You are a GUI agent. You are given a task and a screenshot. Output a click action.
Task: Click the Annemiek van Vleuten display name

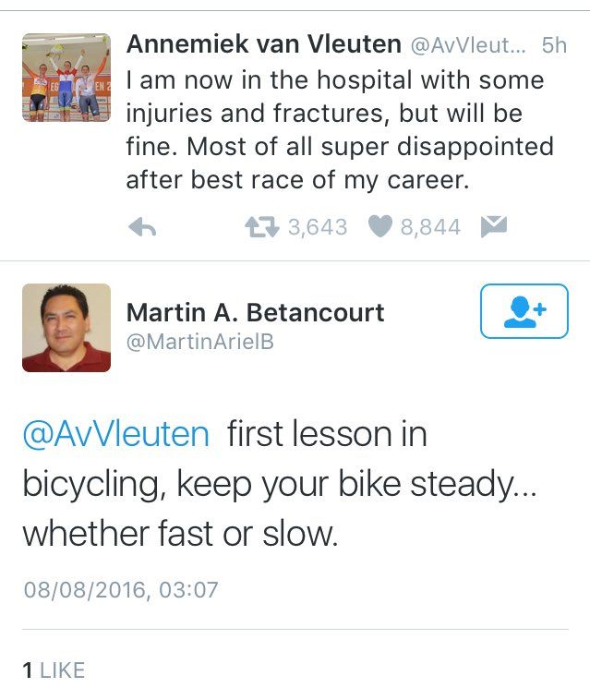tap(262, 45)
